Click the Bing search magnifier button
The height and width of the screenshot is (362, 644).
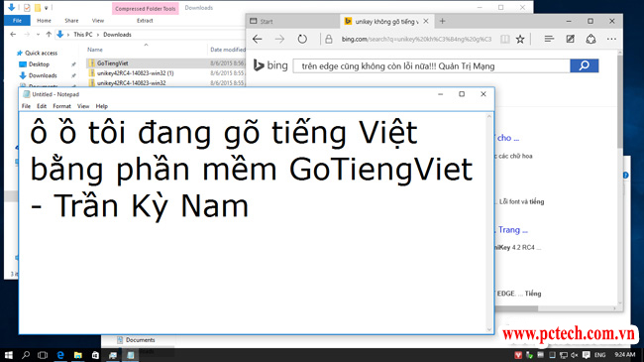[x=584, y=65]
